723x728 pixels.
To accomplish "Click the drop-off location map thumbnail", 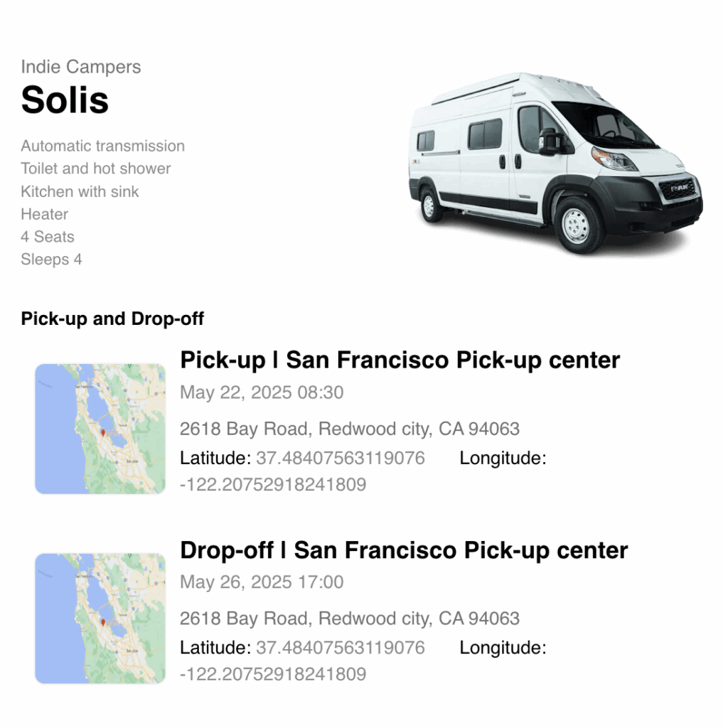I will pyautogui.click(x=100, y=619).
